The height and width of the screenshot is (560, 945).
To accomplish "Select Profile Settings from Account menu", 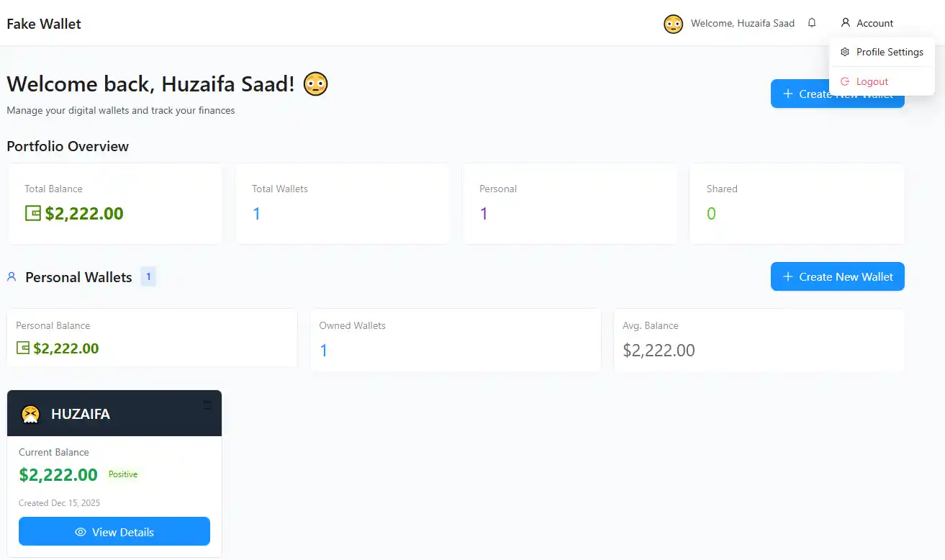I will [x=882, y=52].
